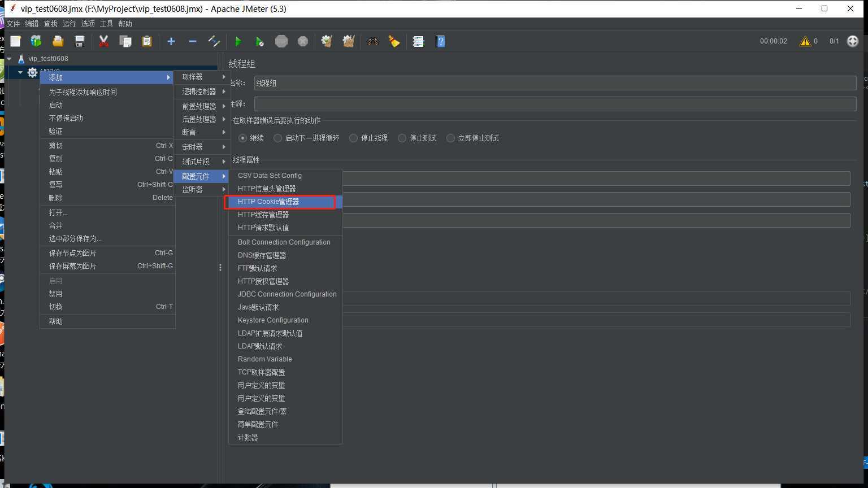The height and width of the screenshot is (488, 868).
Task: Click the gray Stop test icon
Action: [x=281, y=41]
